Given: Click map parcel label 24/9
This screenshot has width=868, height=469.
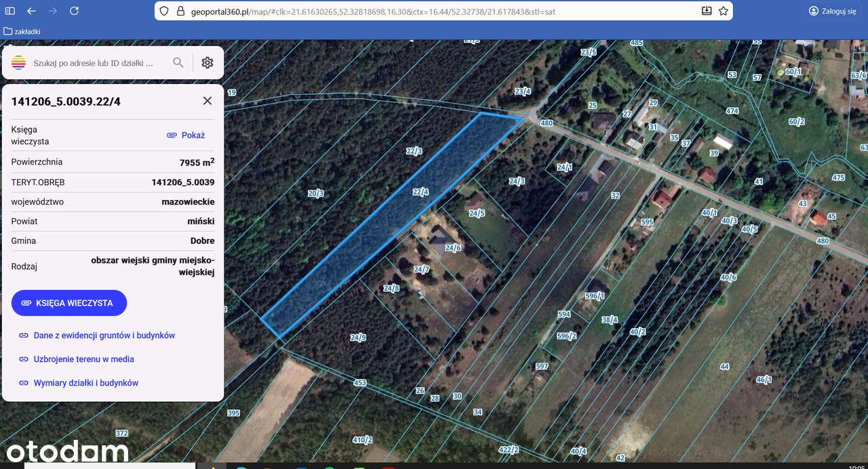Looking at the screenshot, I should click(x=358, y=338).
